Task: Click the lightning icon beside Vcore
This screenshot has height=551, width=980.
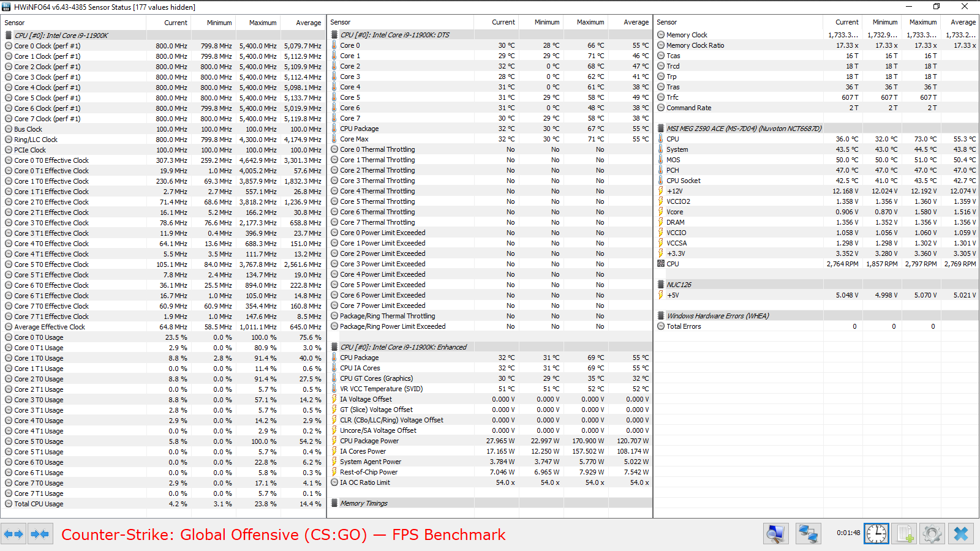Action: [661, 212]
